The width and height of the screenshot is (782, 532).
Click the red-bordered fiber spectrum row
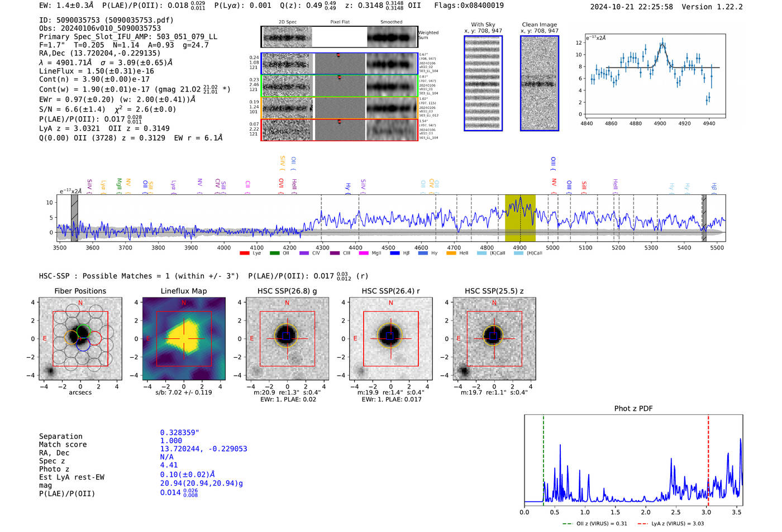pos(339,130)
